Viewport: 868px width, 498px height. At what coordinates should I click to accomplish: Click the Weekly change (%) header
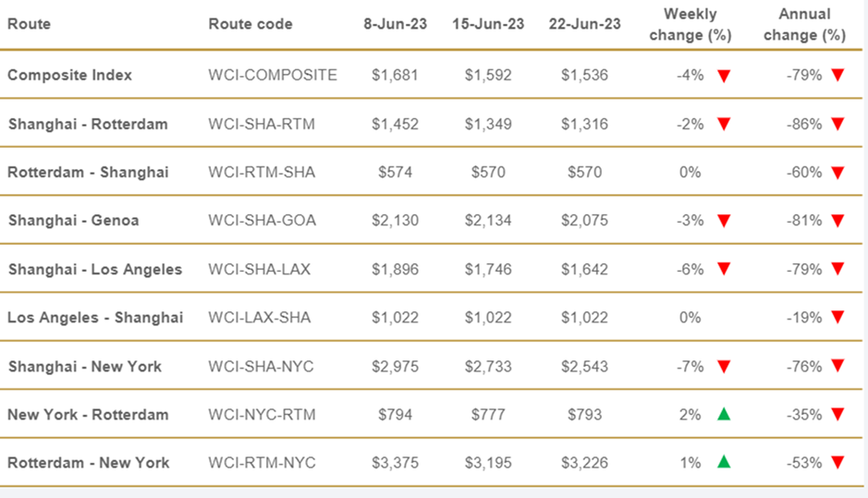click(690, 25)
